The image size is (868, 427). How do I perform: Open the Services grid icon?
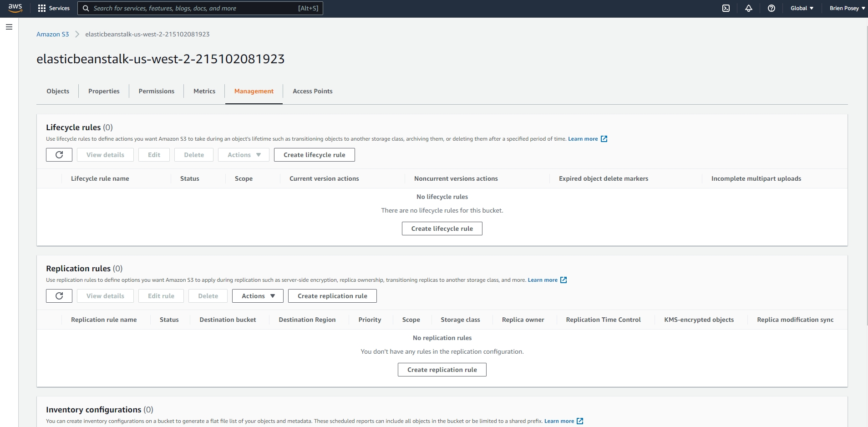tap(41, 8)
